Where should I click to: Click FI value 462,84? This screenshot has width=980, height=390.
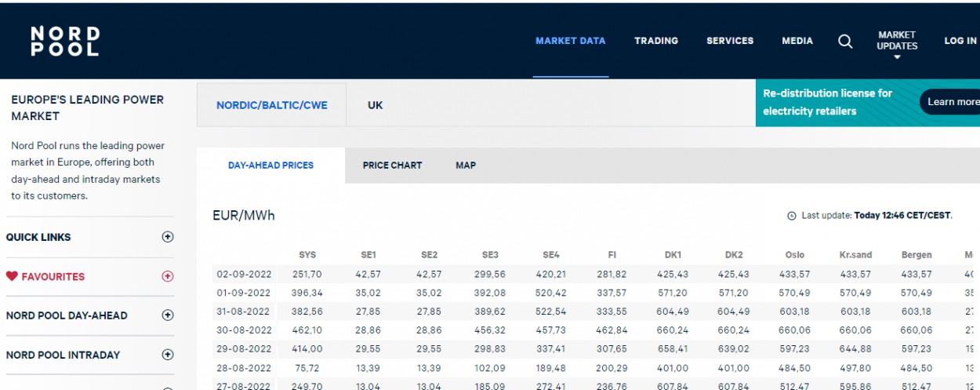tap(612, 330)
